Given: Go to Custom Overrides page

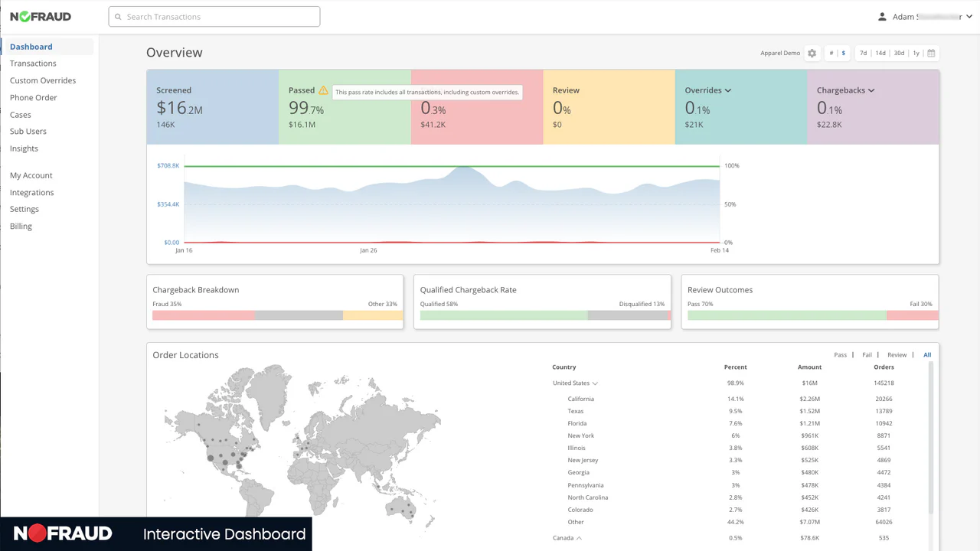Looking at the screenshot, I should click(43, 80).
